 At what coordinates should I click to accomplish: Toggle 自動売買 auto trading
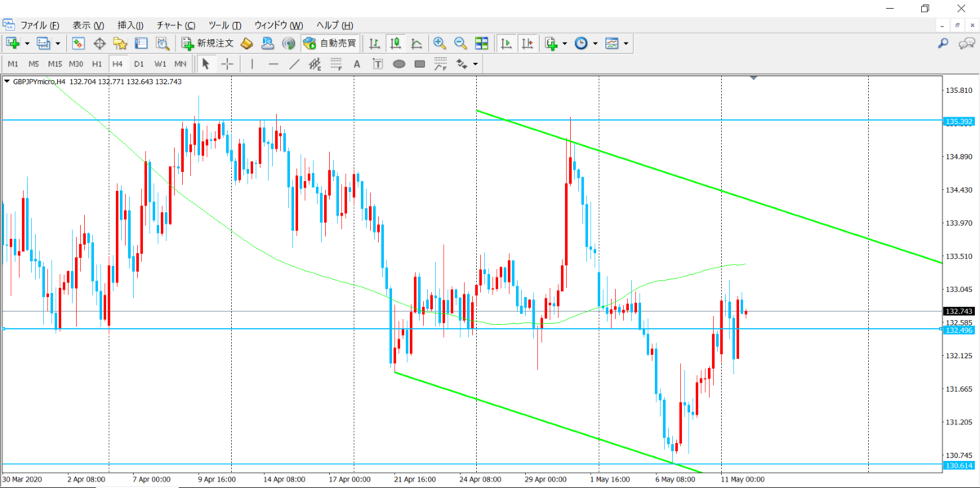coord(331,43)
